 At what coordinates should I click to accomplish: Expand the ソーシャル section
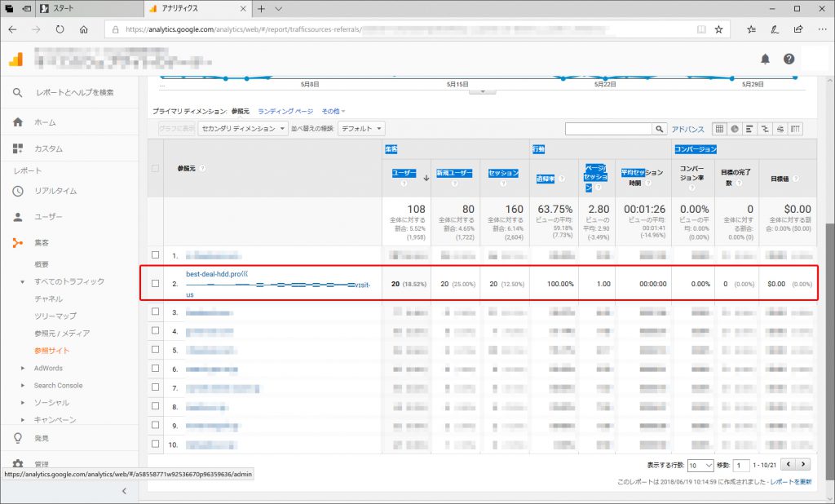click(x=22, y=403)
